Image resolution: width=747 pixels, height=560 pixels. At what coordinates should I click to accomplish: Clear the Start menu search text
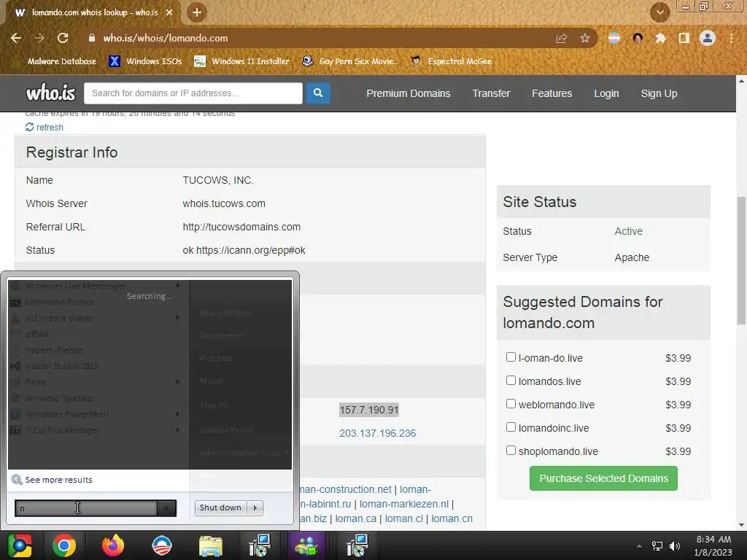tap(166, 507)
